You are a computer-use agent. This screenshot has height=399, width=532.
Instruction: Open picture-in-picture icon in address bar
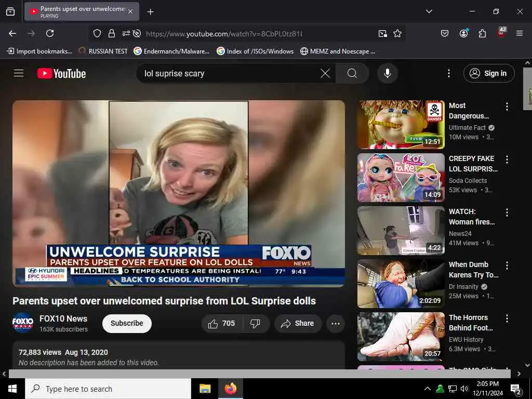(383, 33)
